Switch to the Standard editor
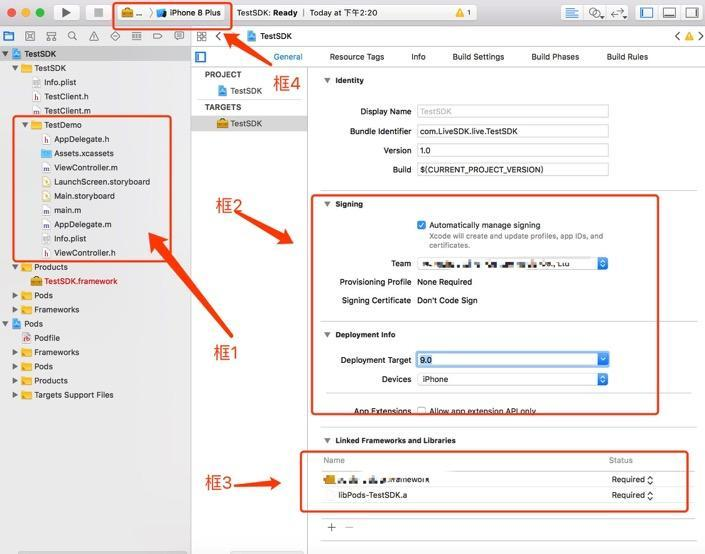Screen dimensions: 705x554 (571, 13)
